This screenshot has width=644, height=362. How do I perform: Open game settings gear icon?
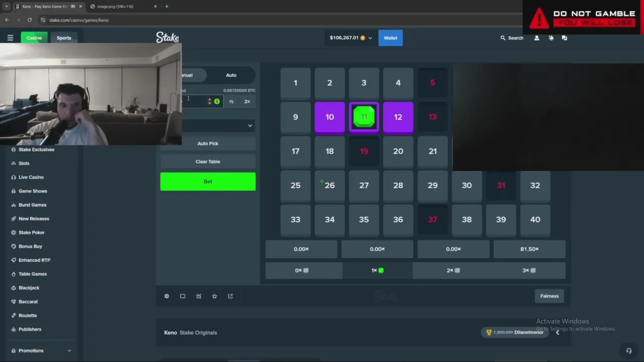(x=167, y=296)
